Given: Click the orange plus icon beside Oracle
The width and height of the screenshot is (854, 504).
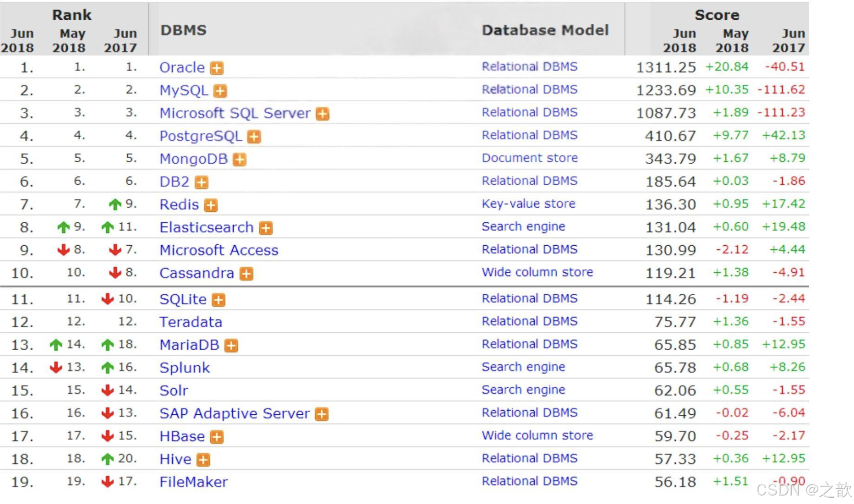Looking at the screenshot, I should point(217,68).
